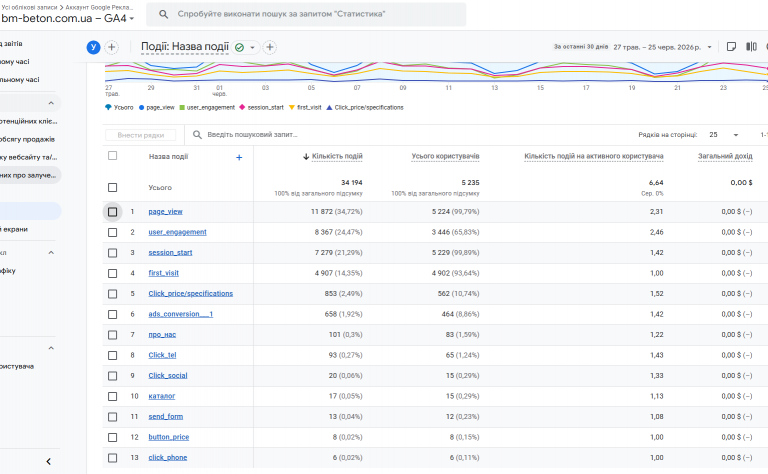768x474 pixels.
Task: Add a filter using plus icon beside title
Action: pos(269,47)
